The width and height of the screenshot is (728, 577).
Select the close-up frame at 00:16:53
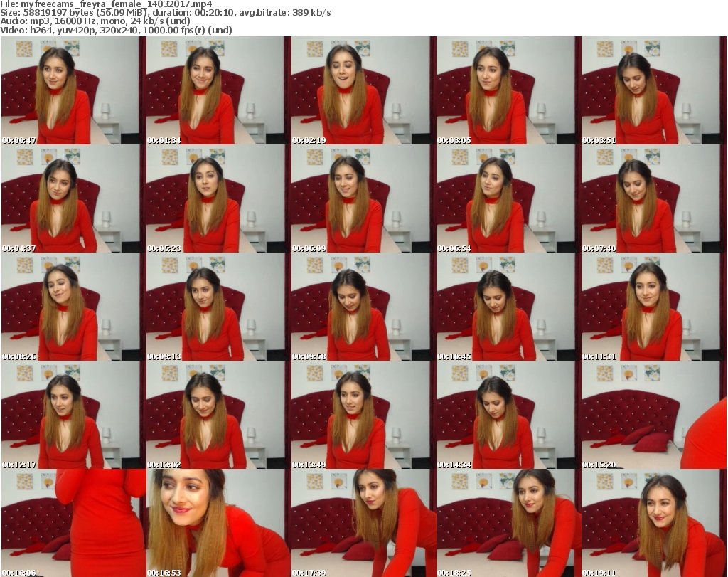(219, 523)
